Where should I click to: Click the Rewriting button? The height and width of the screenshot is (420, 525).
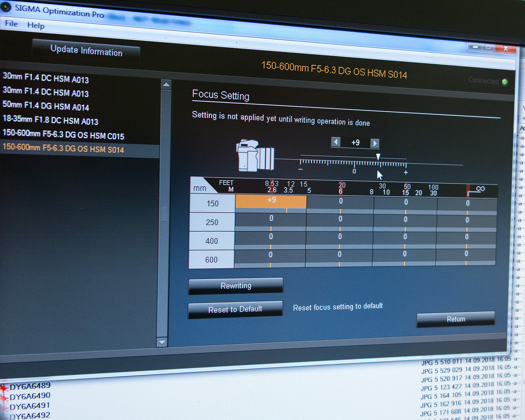point(236,286)
